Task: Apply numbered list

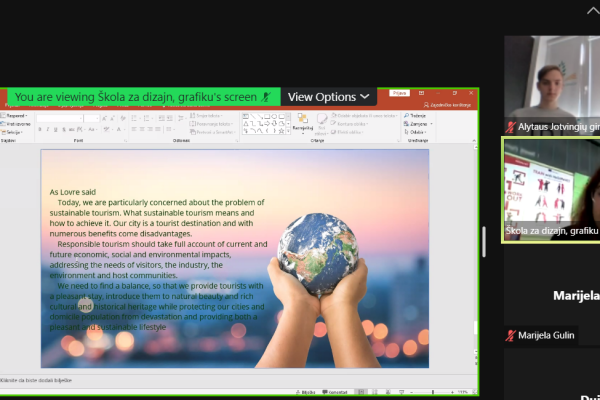Action: point(148,118)
